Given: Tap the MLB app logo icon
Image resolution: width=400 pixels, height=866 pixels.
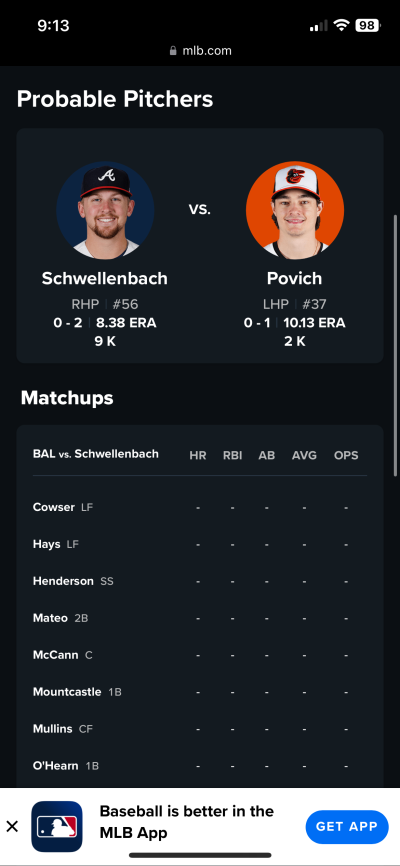Looking at the screenshot, I should [x=57, y=826].
